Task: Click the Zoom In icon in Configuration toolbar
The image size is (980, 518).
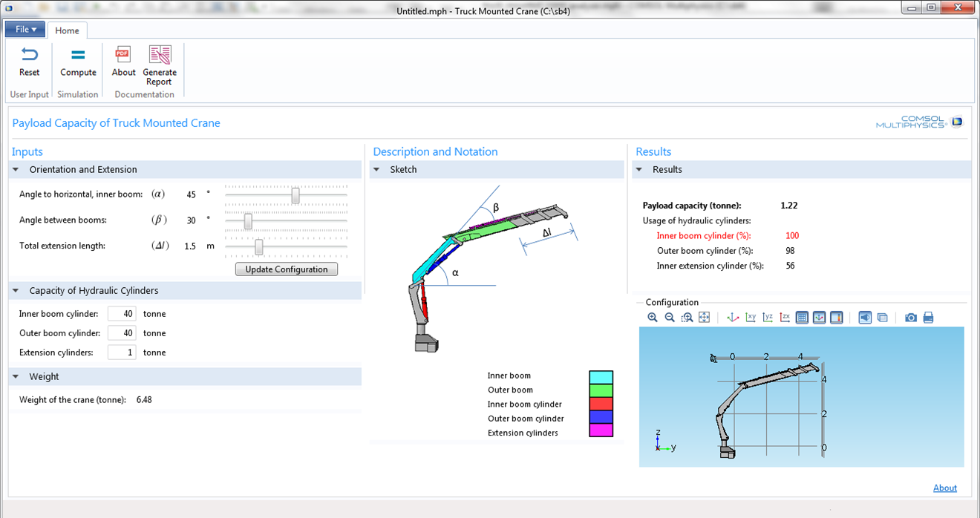Action: coord(653,318)
